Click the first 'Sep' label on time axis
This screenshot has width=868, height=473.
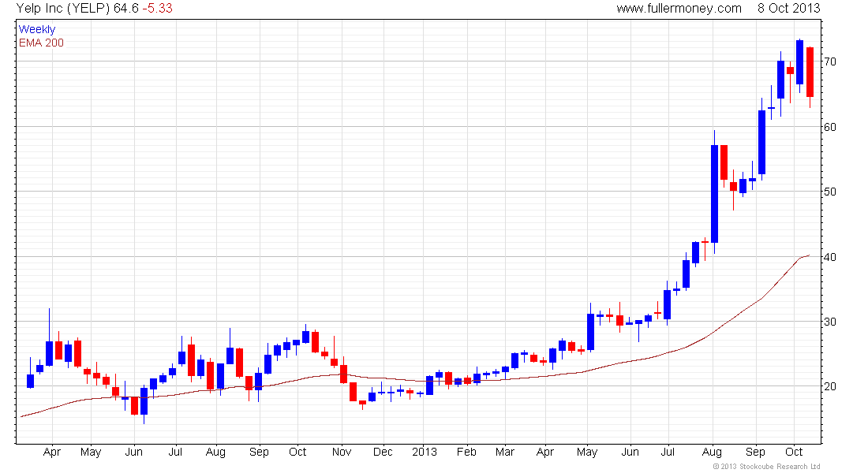tap(259, 453)
